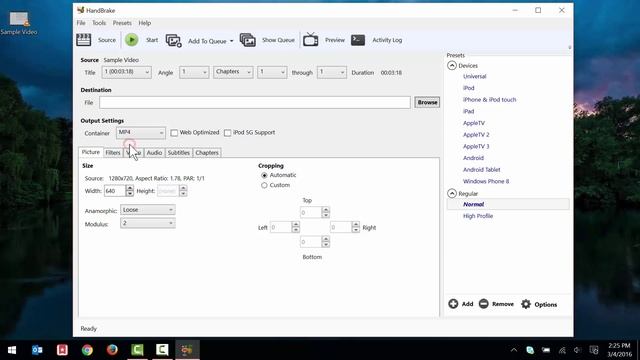Switch to the Filters tab
This screenshot has height=360, width=640.
113,153
